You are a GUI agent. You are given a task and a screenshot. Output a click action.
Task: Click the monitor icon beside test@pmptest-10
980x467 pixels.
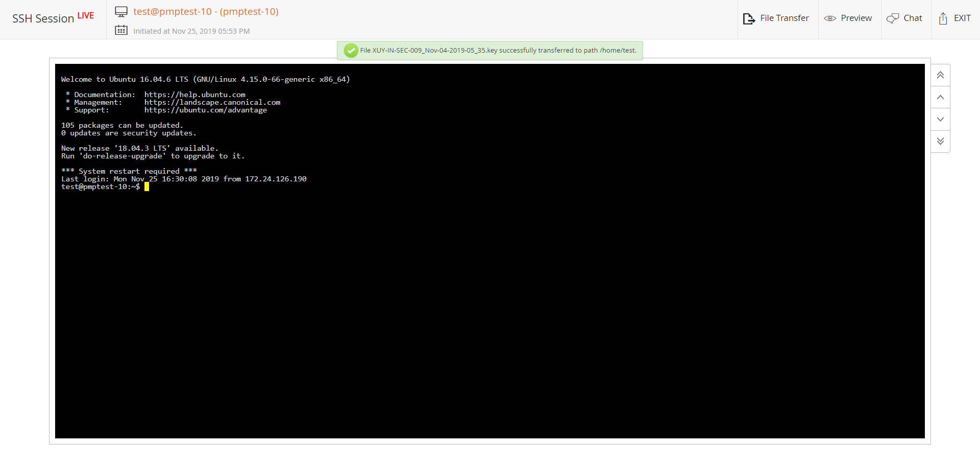tap(121, 11)
